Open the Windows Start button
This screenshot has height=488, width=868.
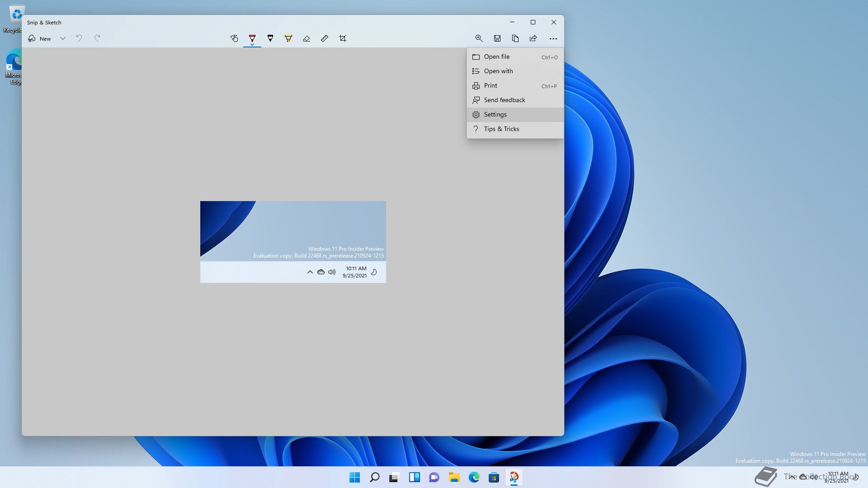pos(355,477)
